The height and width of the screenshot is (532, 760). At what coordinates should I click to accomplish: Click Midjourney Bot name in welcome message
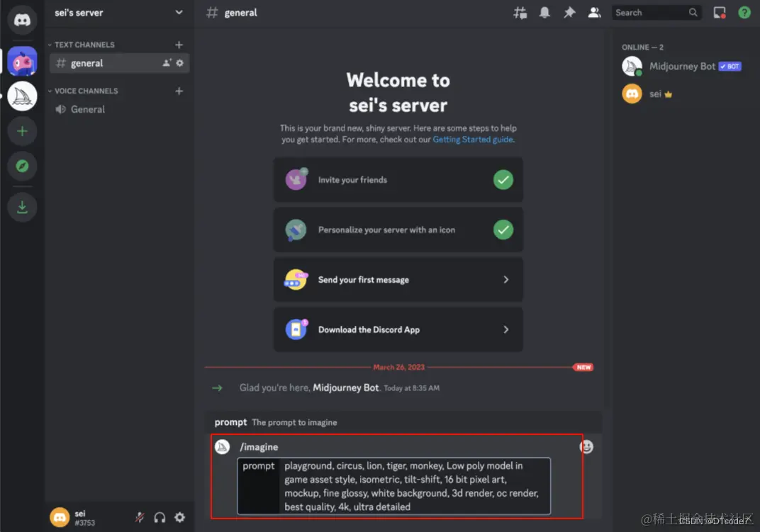(x=345, y=387)
